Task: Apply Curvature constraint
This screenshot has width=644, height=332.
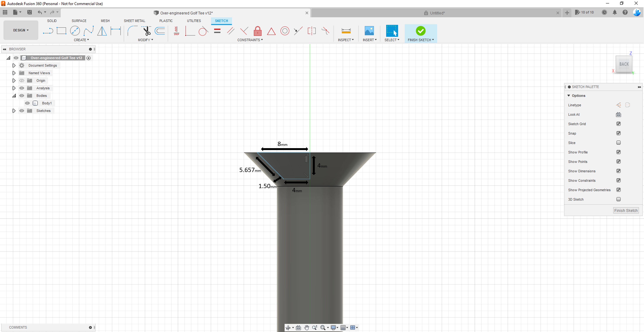Action: pyautogui.click(x=325, y=31)
